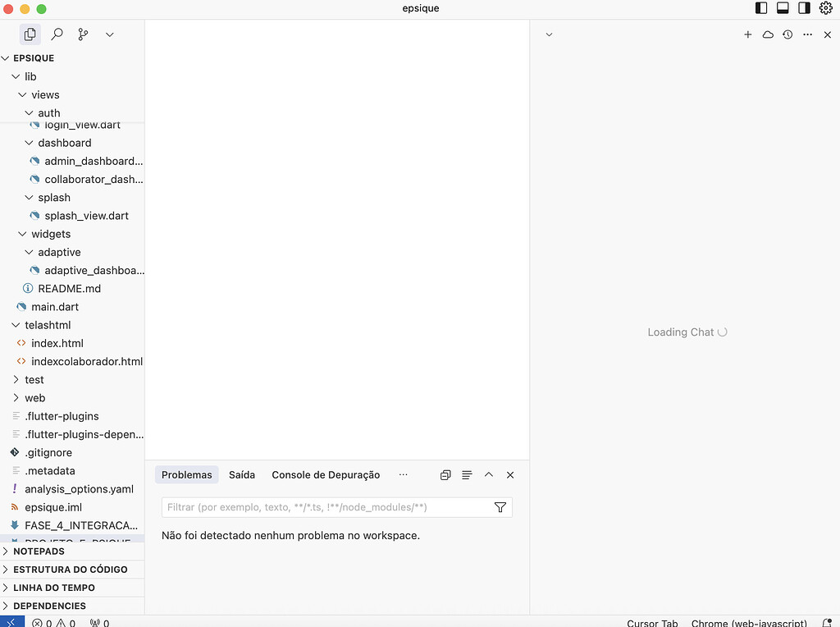
Task: Select the Search icon in the activity bar
Action: click(56, 34)
